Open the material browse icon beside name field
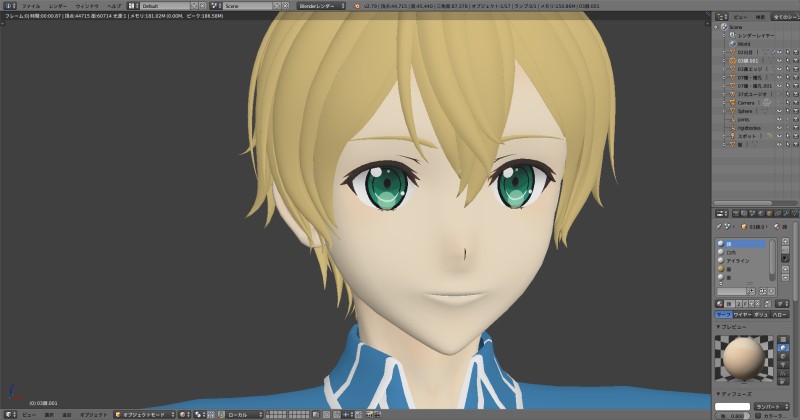This screenshot has width=800, height=420. 720,303
